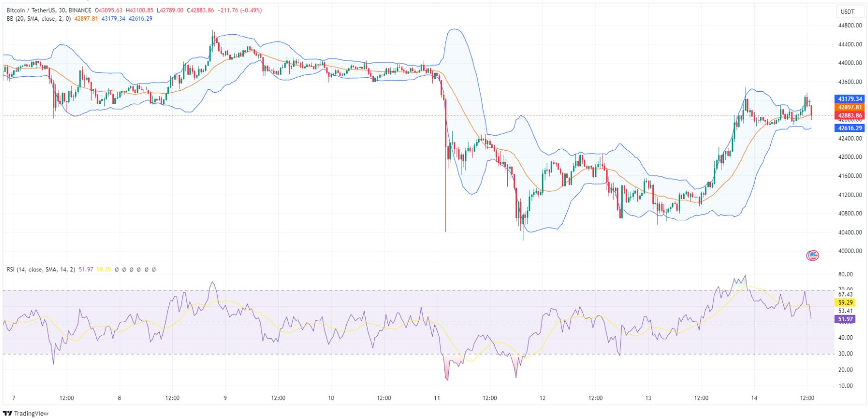
Task: Open the TradingView logo link
Action: (26, 413)
